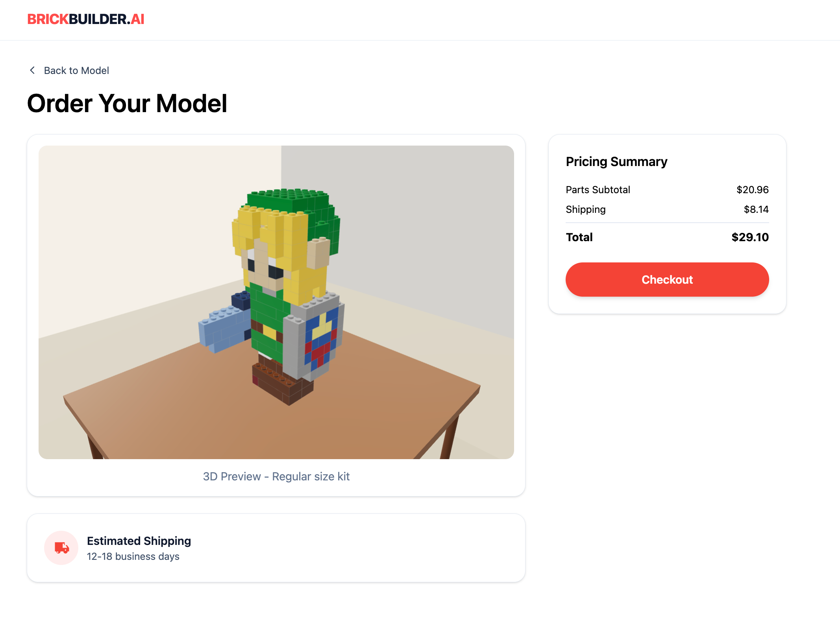
Task: Select the Pricing Summary heading
Action: 616,161
